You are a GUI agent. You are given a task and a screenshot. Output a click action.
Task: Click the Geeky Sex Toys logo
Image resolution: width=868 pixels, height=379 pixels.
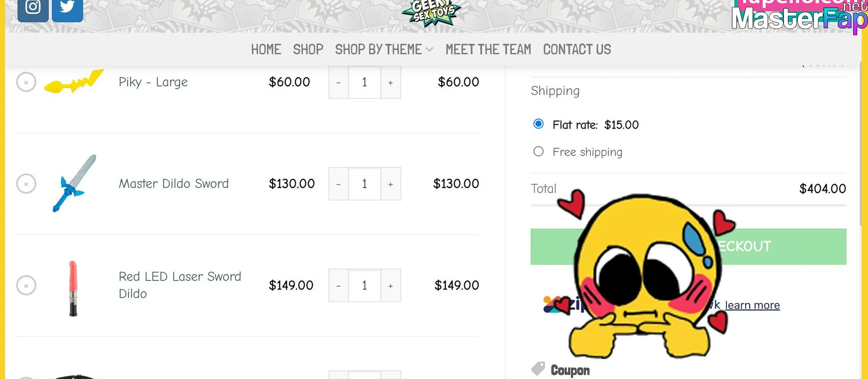(x=431, y=13)
